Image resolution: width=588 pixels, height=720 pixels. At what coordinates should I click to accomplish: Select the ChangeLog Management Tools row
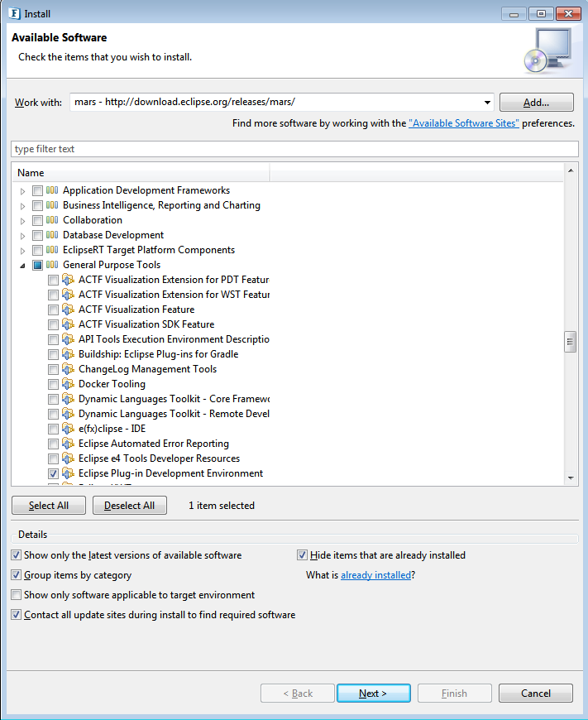147,369
